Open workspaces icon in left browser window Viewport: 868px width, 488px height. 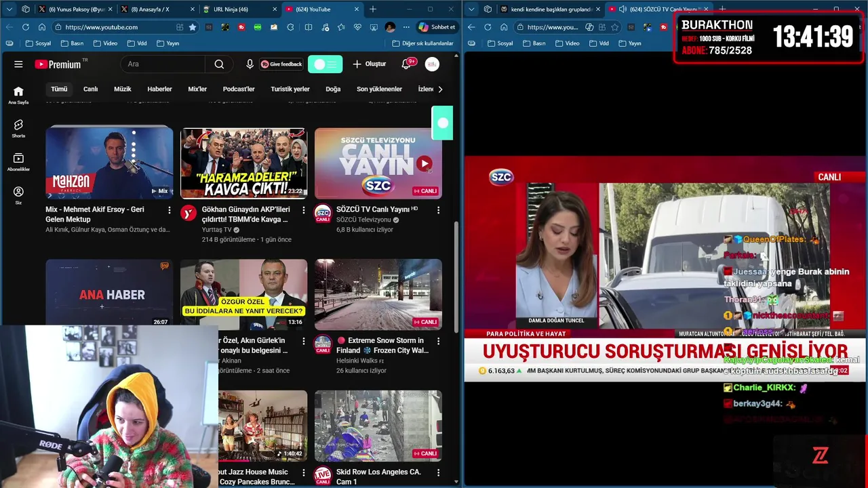coord(26,9)
